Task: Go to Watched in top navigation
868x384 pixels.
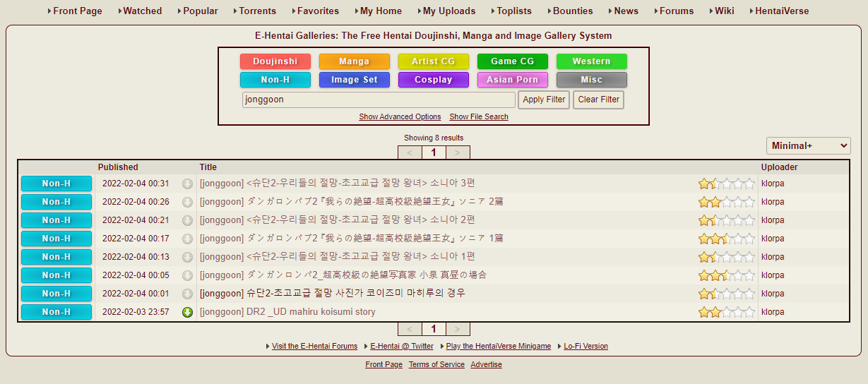Action: 143,11
